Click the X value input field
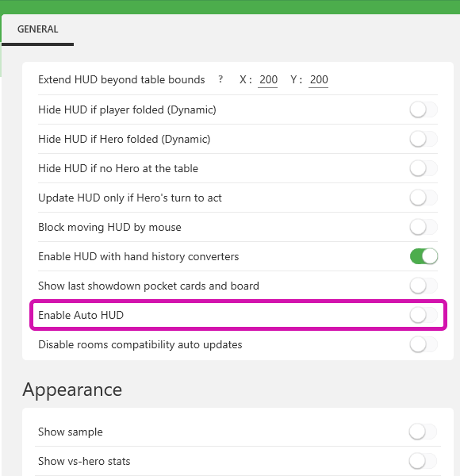The width and height of the screenshot is (460, 476). (x=268, y=80)
